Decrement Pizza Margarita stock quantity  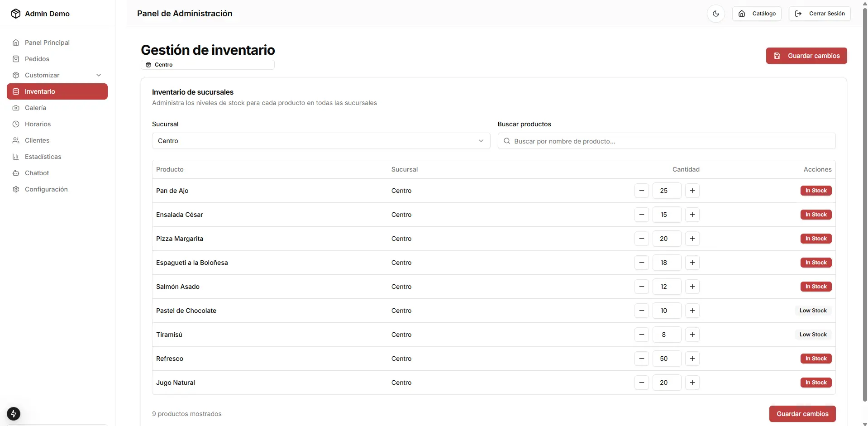tap(641, 239)
